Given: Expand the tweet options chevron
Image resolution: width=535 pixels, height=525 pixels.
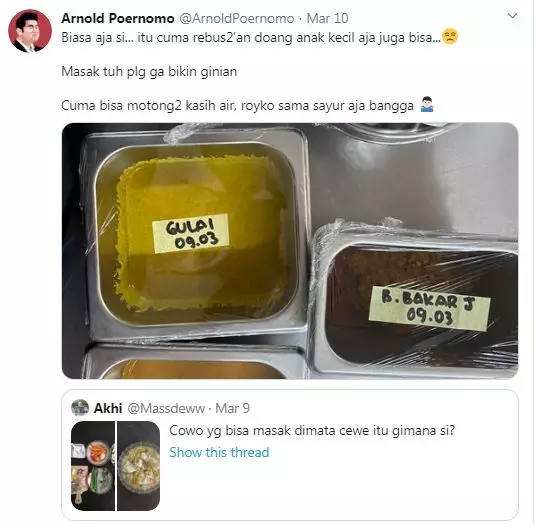Looking at the screenshot, I should [x=512, y=16].
